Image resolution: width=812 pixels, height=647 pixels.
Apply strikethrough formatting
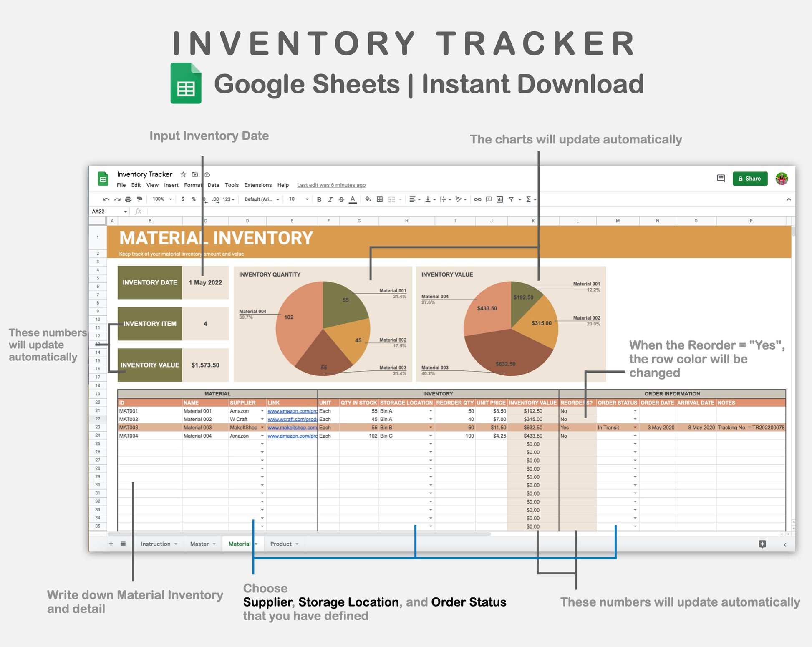(x=341, y=199)
